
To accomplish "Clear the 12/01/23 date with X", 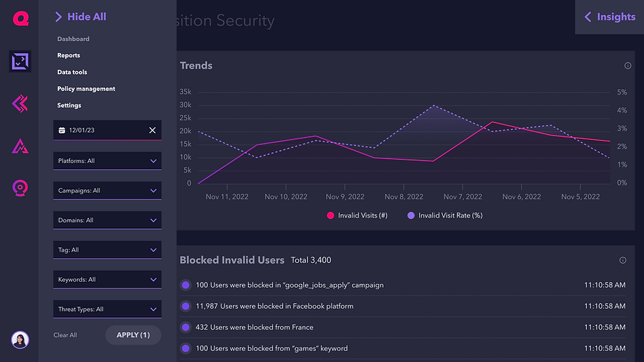I will 152,130.
